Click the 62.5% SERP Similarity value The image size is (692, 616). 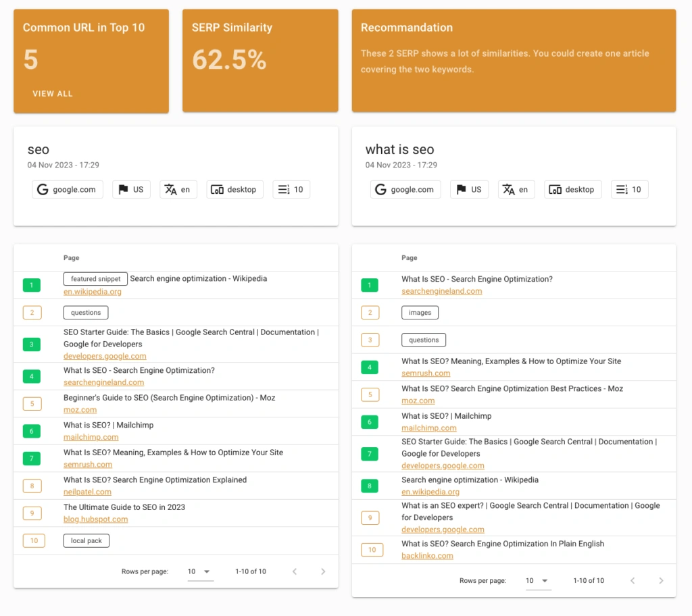point(230,59)
